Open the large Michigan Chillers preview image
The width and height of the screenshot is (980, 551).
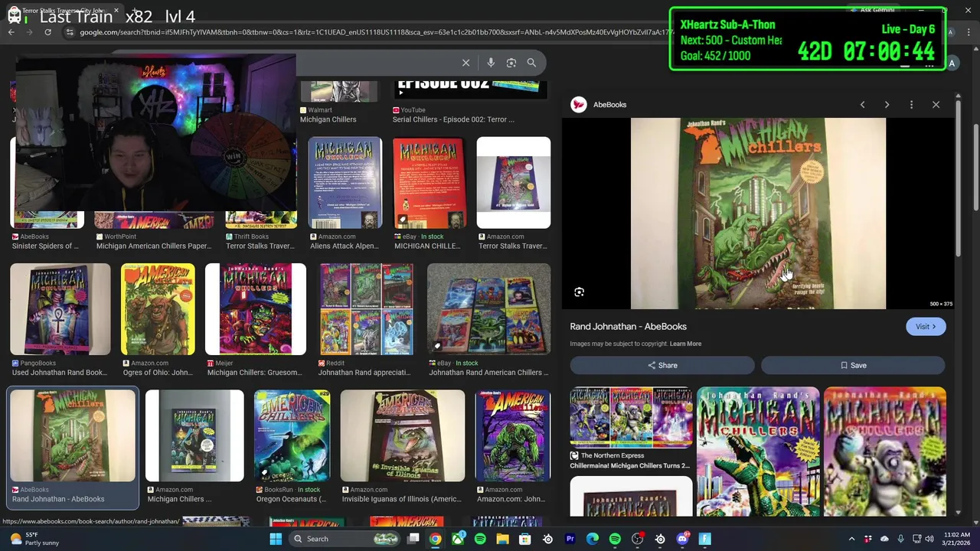point(758,214)
